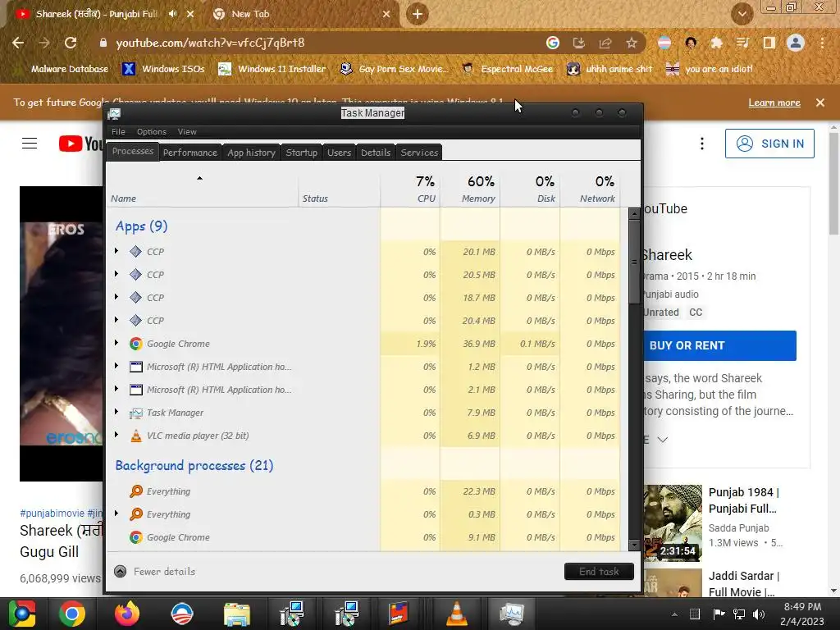
Task: Bookmark page with star icon
Action: [632, 43]
